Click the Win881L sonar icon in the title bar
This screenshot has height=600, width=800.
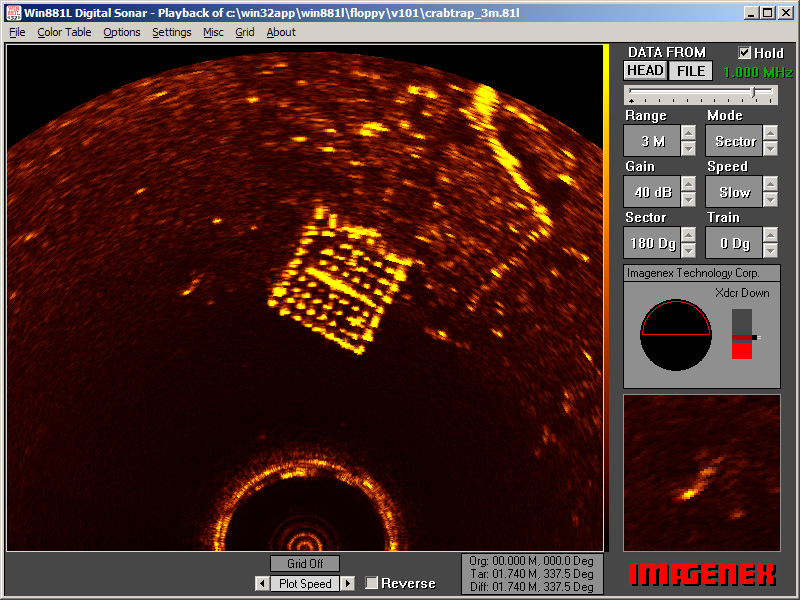tap(12, 12)
